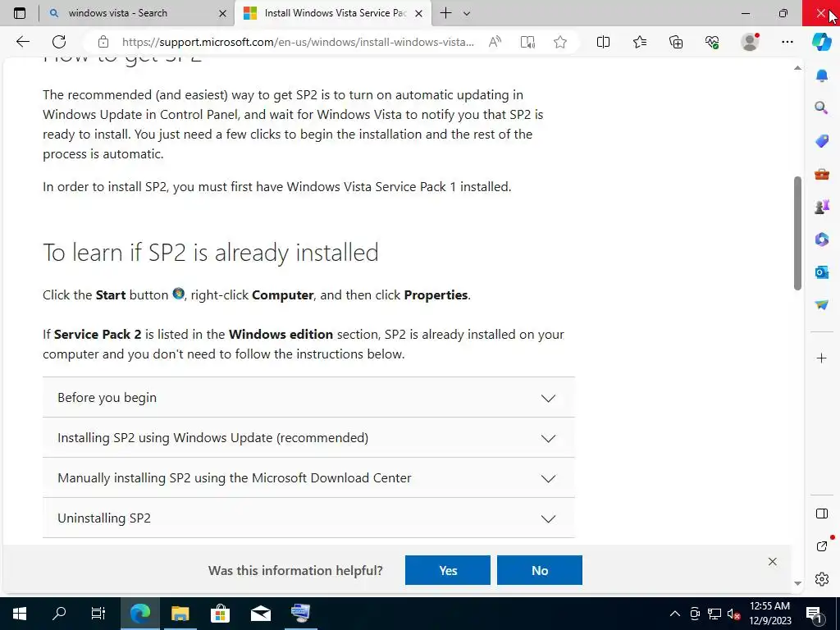Viewport: 840px width, 630px height.
Task: Click the scrollbar down arrow
Action: 797,583
